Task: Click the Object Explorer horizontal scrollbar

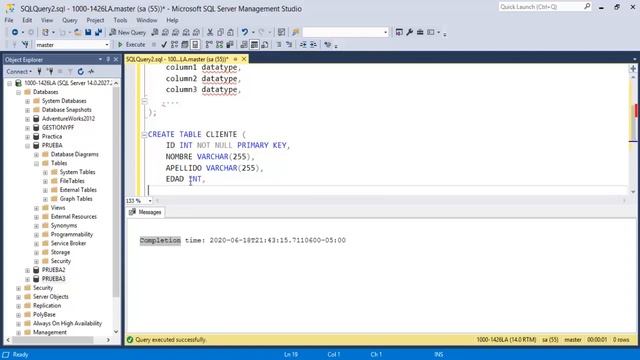Action: 58,340
